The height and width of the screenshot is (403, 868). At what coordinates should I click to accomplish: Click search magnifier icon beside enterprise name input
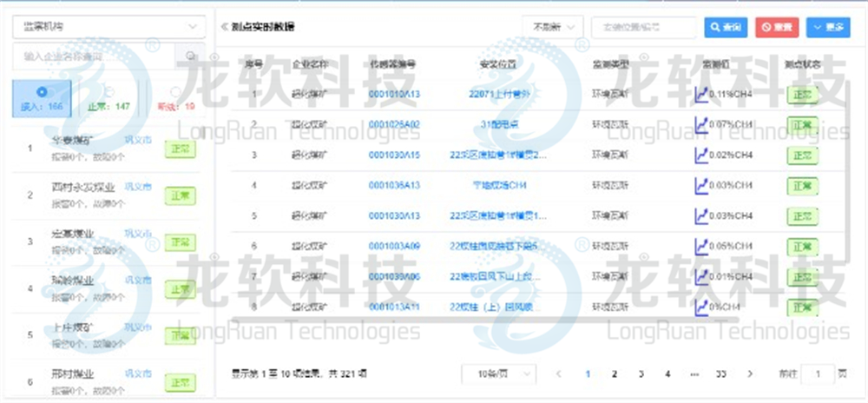tap(191, 56)
